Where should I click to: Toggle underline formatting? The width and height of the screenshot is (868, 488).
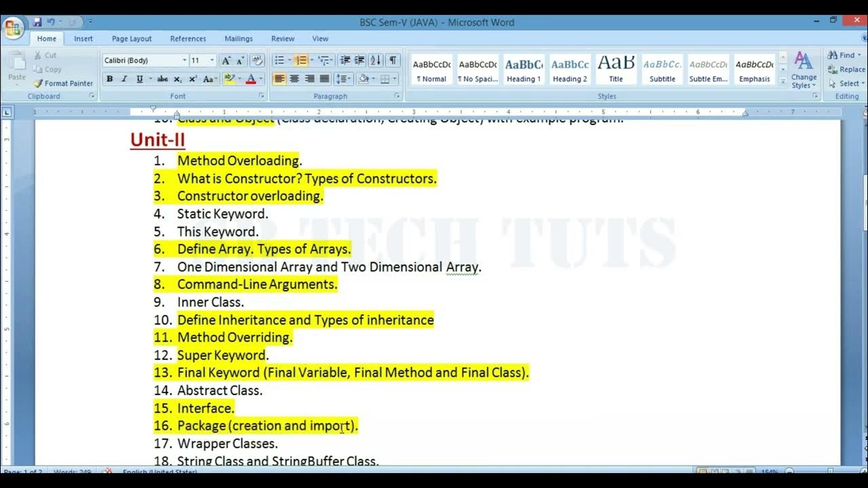(x=139, y=79)
